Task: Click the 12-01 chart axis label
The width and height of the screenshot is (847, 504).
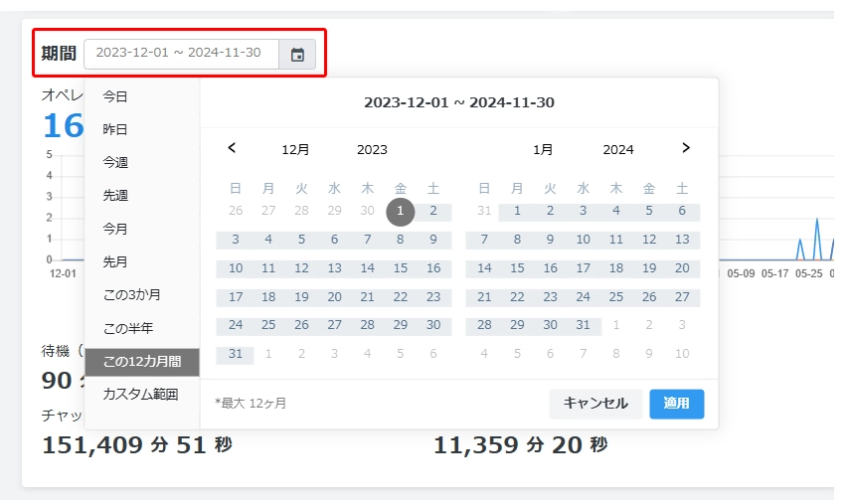Action: (64, 274)
